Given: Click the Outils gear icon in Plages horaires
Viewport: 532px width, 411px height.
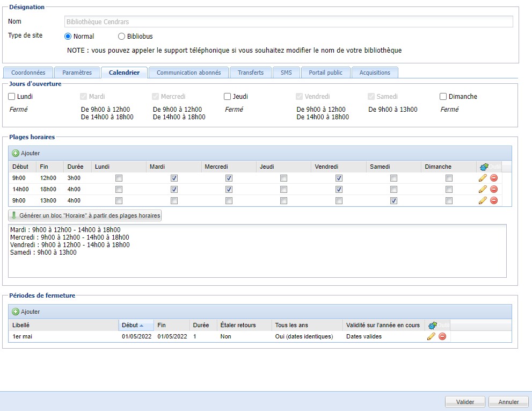Looking at the screenshot, I should click(x=485, y=167).
